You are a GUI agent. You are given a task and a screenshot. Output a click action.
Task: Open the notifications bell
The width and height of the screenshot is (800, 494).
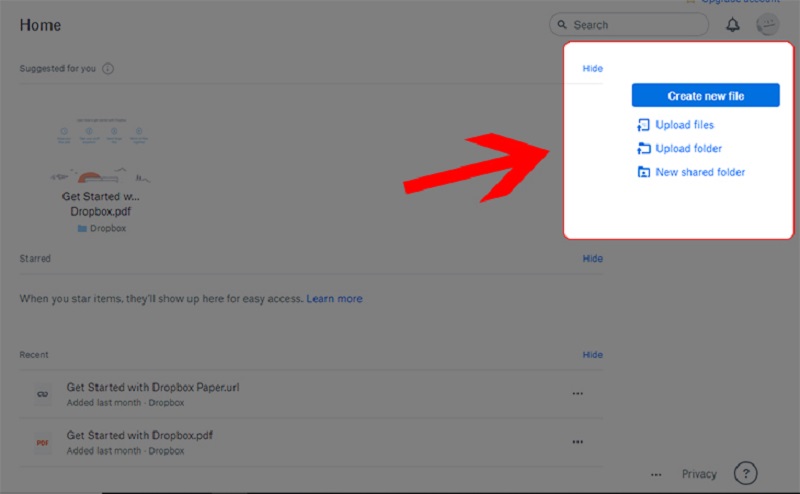pos(733,24)
